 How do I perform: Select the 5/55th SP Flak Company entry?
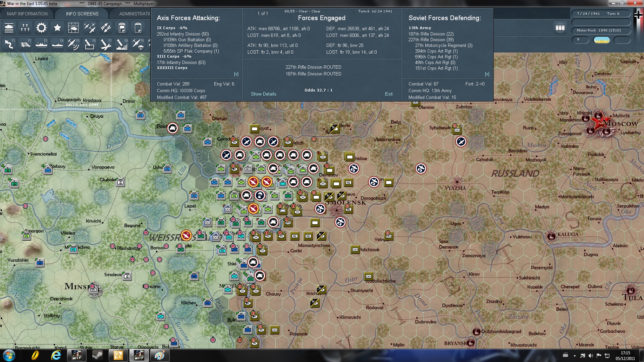pos(191,51)
